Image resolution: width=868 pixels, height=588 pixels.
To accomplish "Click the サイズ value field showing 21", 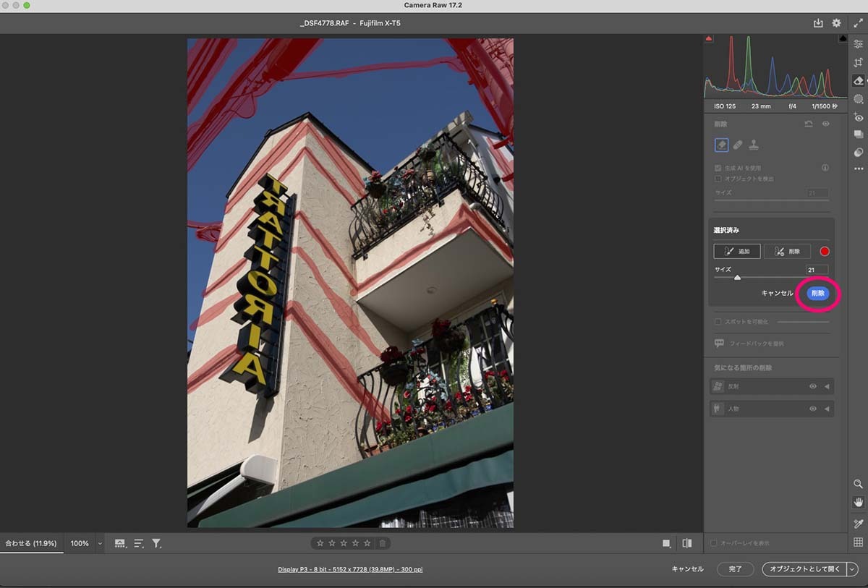I will pyautogui.click(x=817, y=270).
